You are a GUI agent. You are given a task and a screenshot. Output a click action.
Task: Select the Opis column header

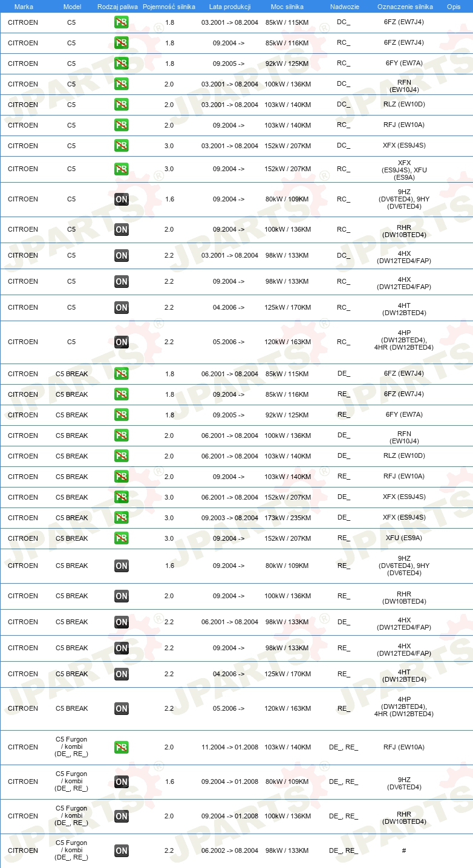(x=453, y=7)
